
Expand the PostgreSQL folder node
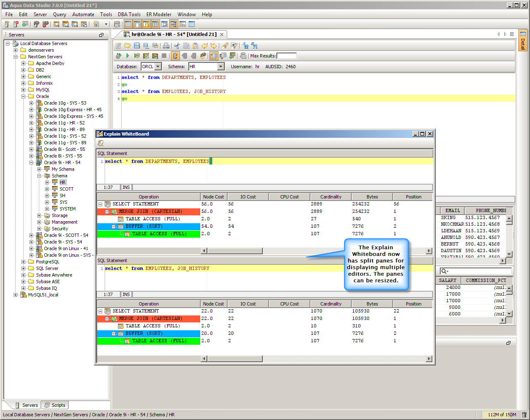(x=24, y=262)
